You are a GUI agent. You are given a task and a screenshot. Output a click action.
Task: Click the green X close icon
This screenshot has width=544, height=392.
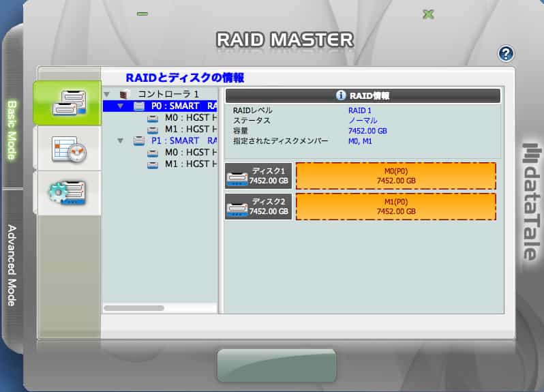429,14
